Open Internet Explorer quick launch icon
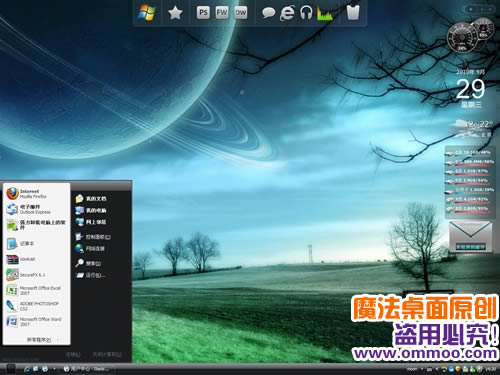Screen dimensions: 500x375 [x=27, y=369]
